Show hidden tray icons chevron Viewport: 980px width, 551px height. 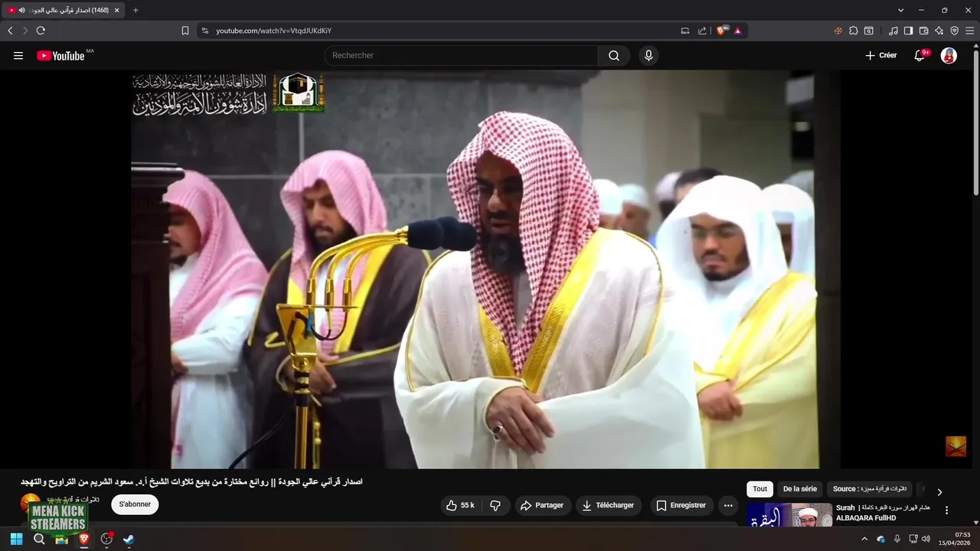pos(864,539)
